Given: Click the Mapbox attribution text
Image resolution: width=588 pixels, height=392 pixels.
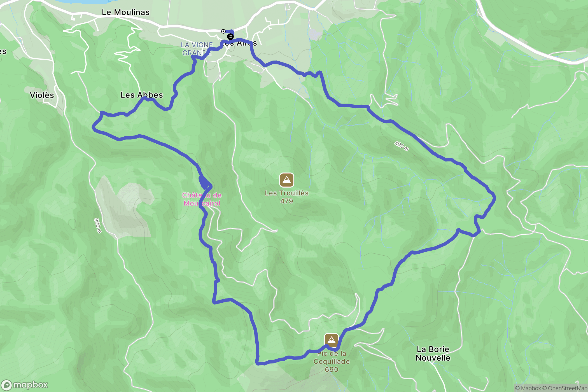Looking at the screenshot, I should tap(528, 388).
